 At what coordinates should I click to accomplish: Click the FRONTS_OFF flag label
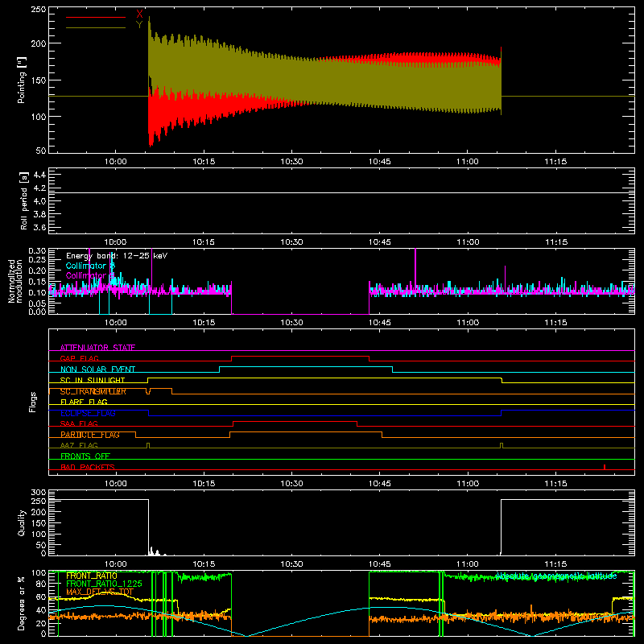(x=85, y=456)
